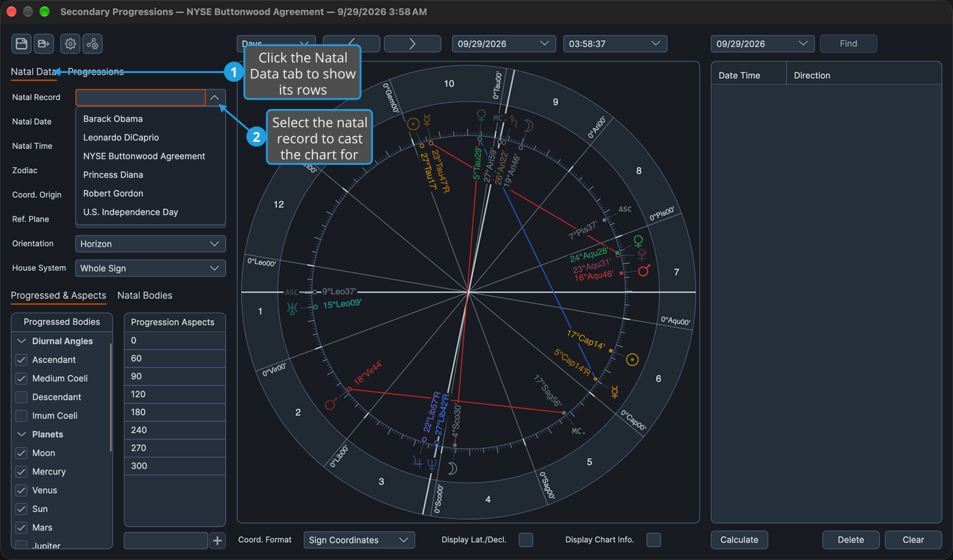Click the new aspect input field
Viewport: 953px width, 560px height.
click(166, 541)
